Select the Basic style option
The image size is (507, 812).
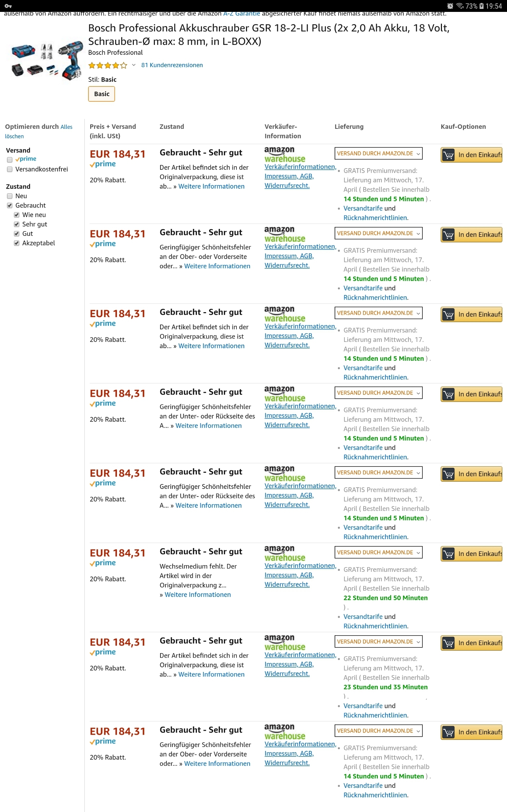pos(102,94)
